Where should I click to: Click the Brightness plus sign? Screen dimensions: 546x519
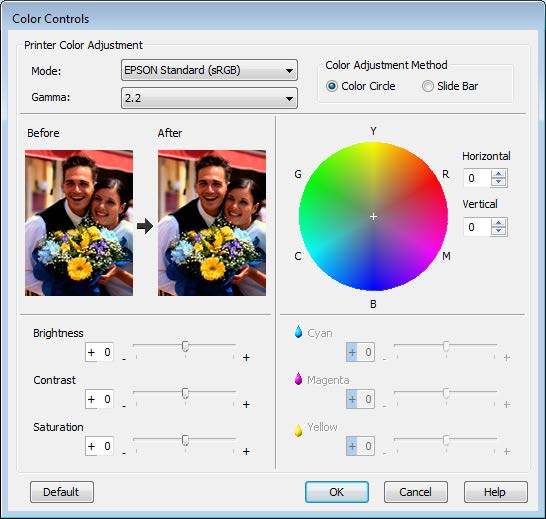click(x=246, y=357)
